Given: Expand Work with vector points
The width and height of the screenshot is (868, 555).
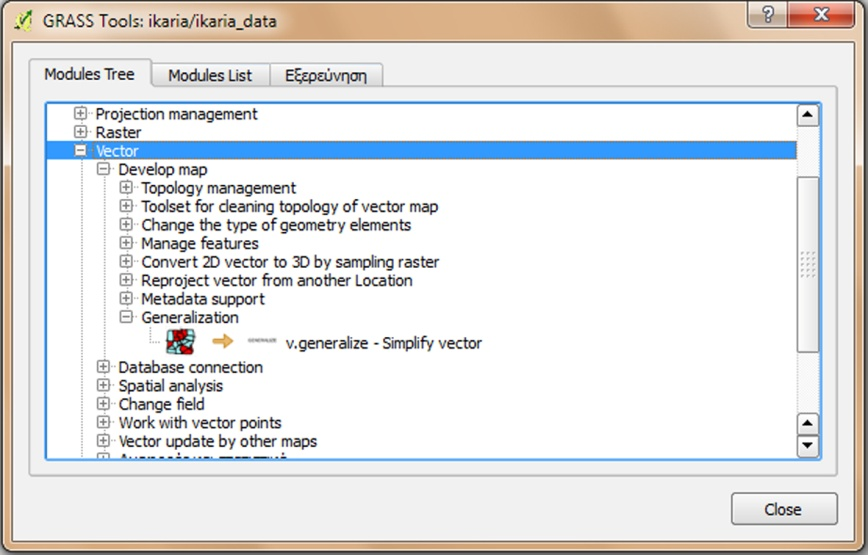Looking at the screenshot, I should pyautogui.click(x=104, y=422).
